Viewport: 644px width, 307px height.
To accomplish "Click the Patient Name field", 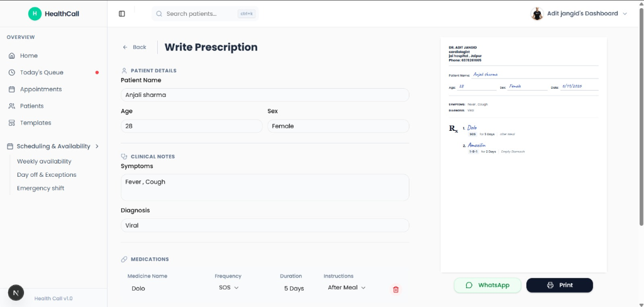I will [x=265, y=95].
